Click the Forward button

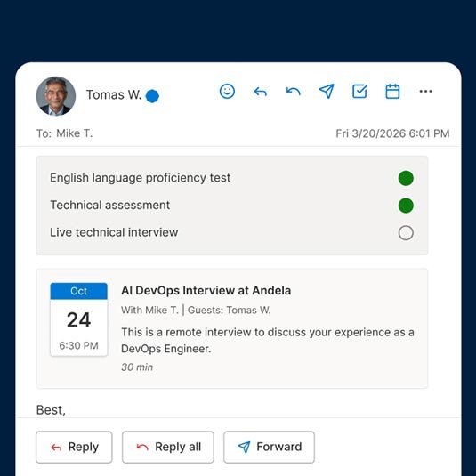[x=269, y=447]
